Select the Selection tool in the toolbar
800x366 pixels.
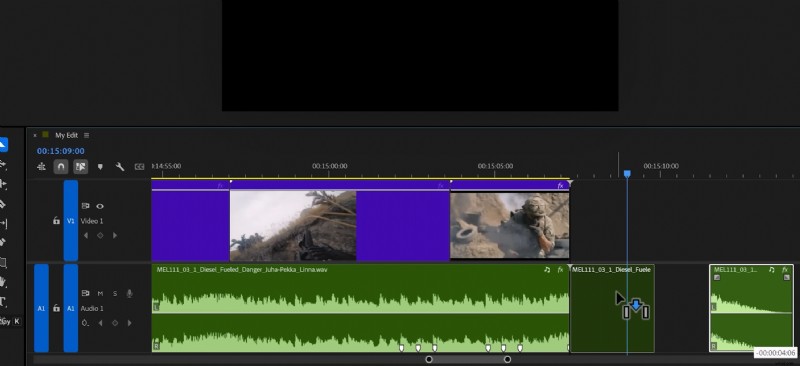(3, 144)
